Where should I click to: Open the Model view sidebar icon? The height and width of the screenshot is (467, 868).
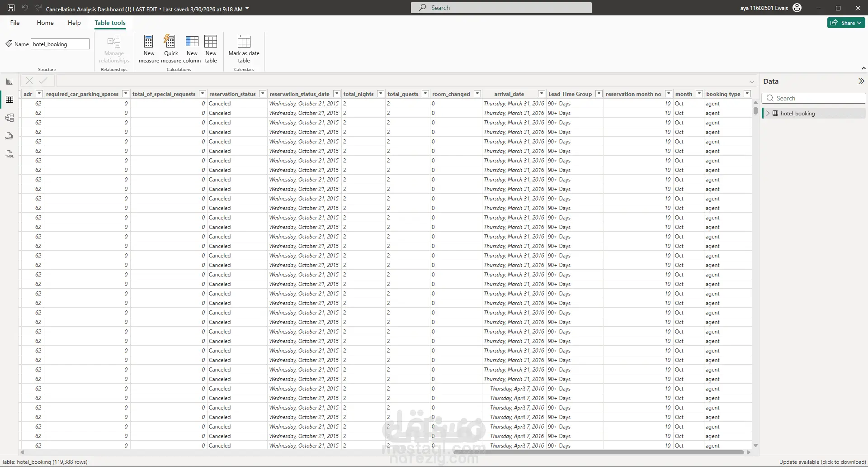9,118
